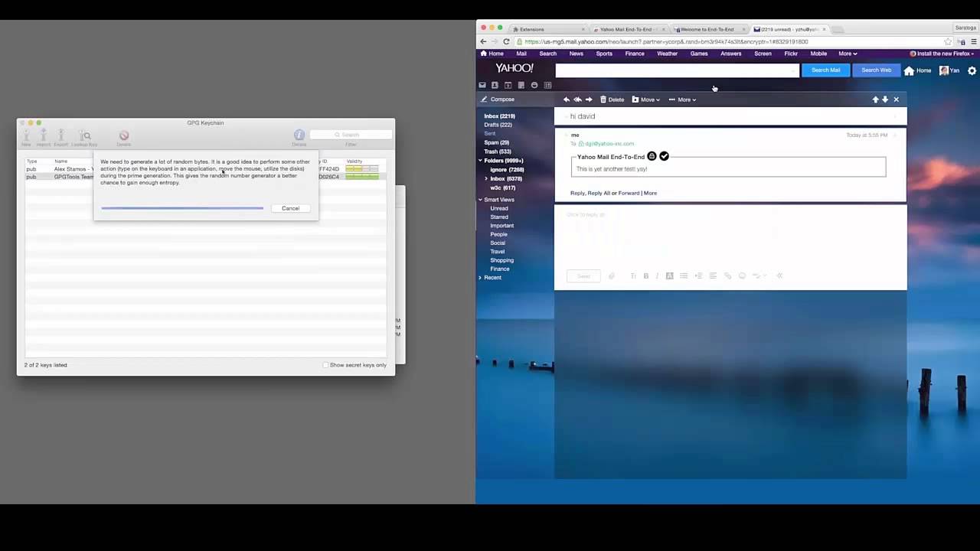Open Trash (533) folder
This screenshot has width=980, height=551.
498,152
